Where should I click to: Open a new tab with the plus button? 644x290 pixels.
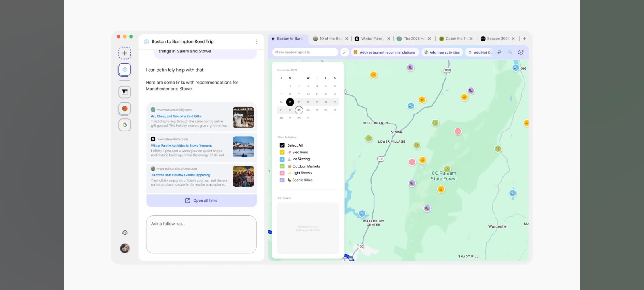[x=524, y=39]
